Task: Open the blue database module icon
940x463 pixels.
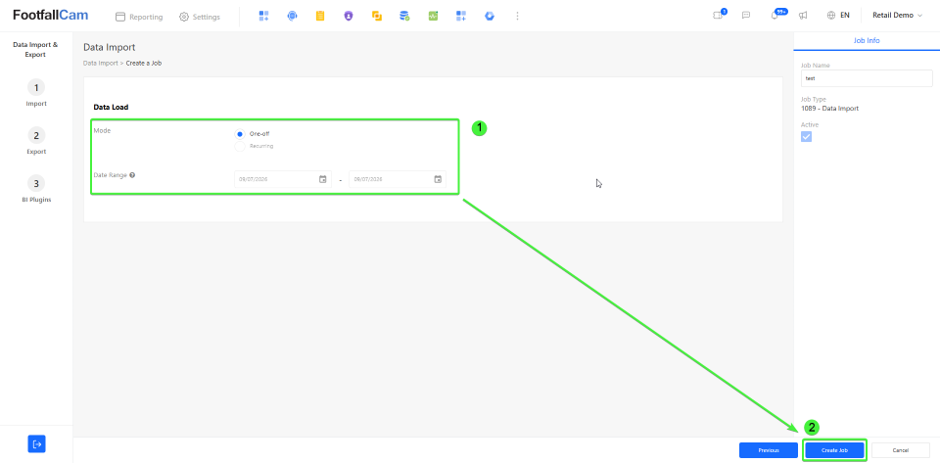Action: [405, 16]
